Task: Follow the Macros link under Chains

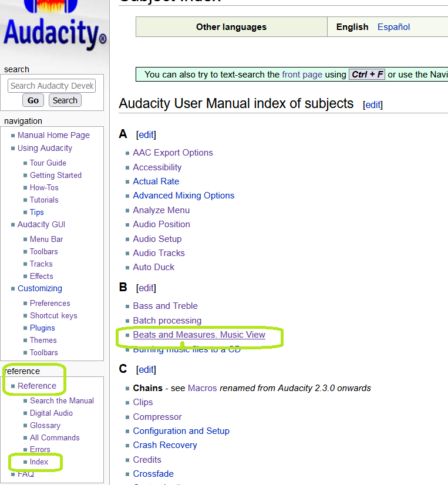Action: [202, 388]
